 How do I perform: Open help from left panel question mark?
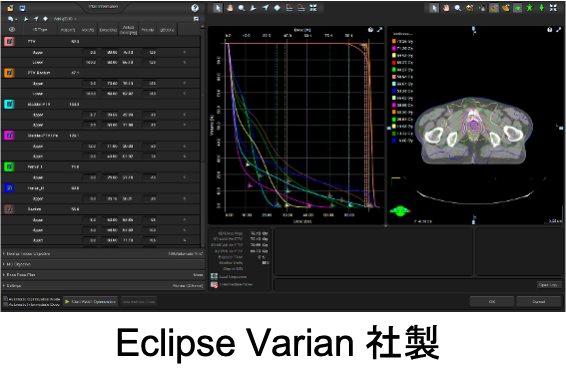tap(195, 8)
